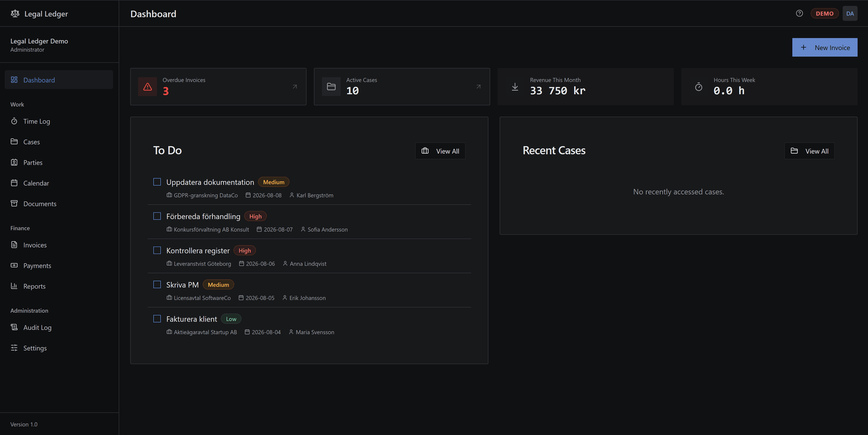Click the Settings sliders icon in sidebar
The width and height of the screenshot is (868, 435).
tap(14, 348)
